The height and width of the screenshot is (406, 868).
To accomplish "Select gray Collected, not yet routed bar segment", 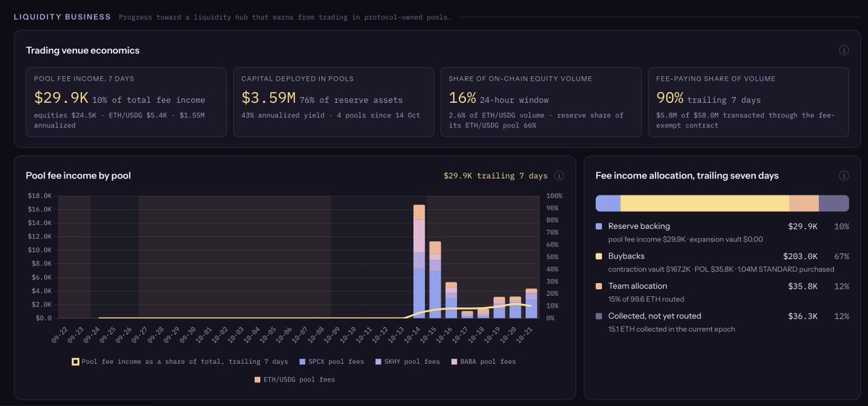I will pos(833,203).
